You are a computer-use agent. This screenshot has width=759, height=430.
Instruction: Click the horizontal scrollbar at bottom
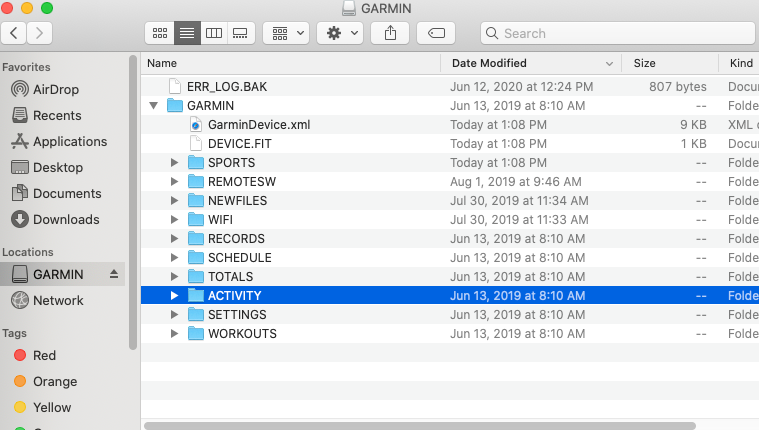[x=420, y=426]
